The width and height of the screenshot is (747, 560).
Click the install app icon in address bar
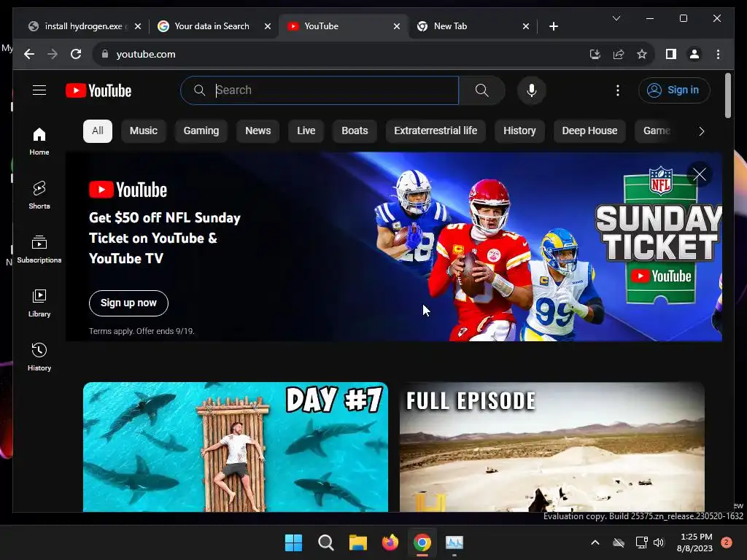point(595,54)
